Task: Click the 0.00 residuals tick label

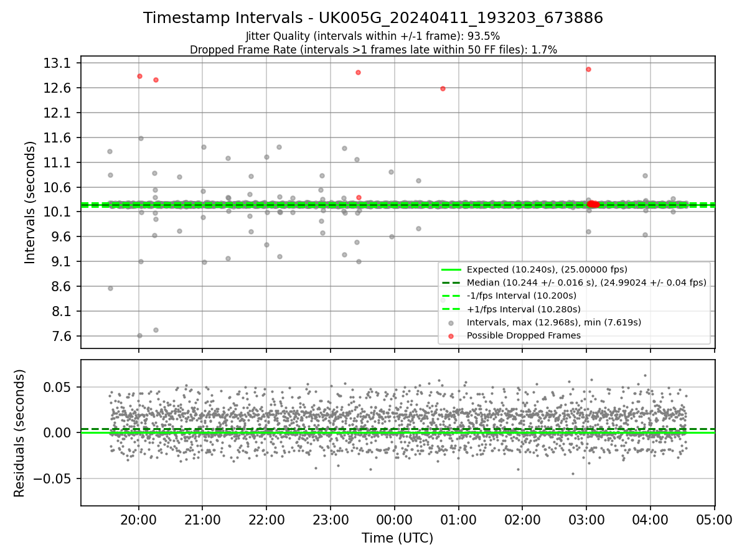Action: (58, 432)
